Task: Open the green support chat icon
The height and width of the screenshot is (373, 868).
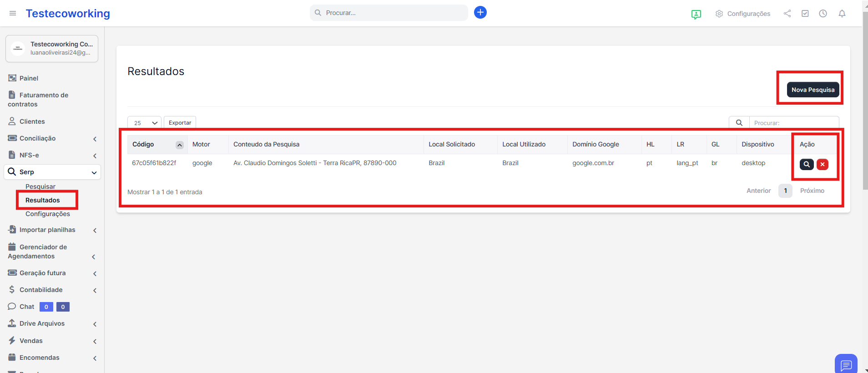Action: coord(696,14)
